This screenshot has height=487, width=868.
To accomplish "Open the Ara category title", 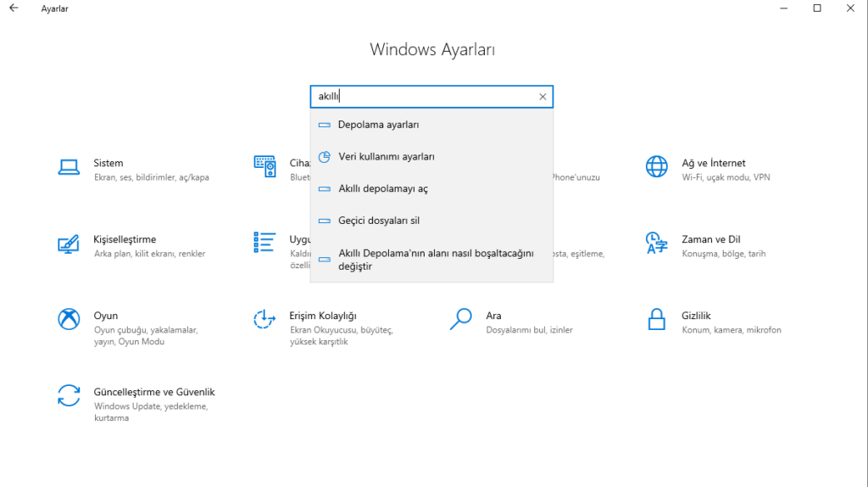I will tap(494, 316).
